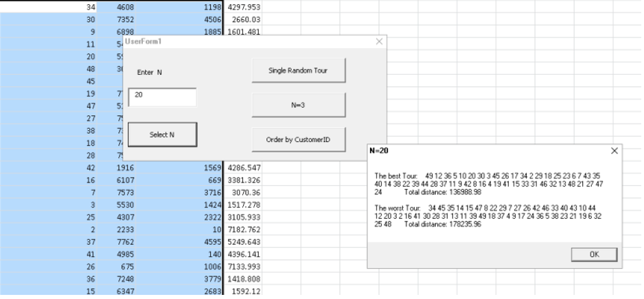Select the cell containing 1569

coord(179,168)
